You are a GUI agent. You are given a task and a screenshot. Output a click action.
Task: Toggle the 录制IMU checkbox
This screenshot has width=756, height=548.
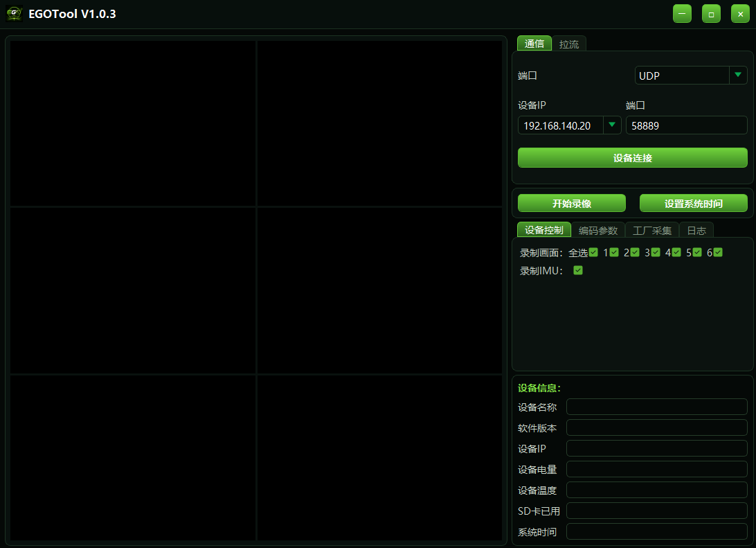[578, 270]
